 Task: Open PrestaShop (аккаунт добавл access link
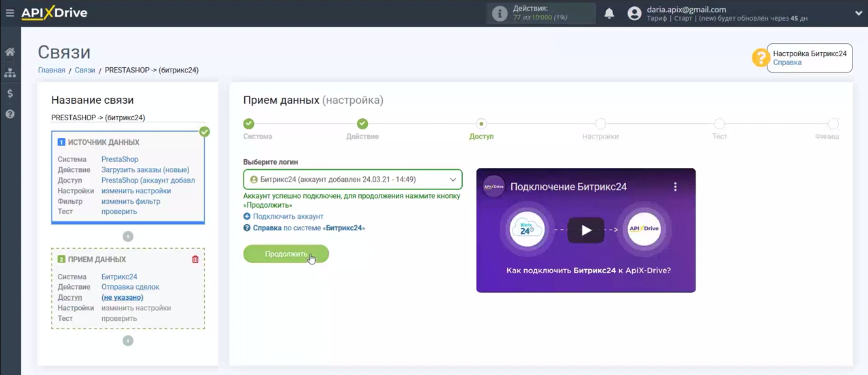point(148,180)
